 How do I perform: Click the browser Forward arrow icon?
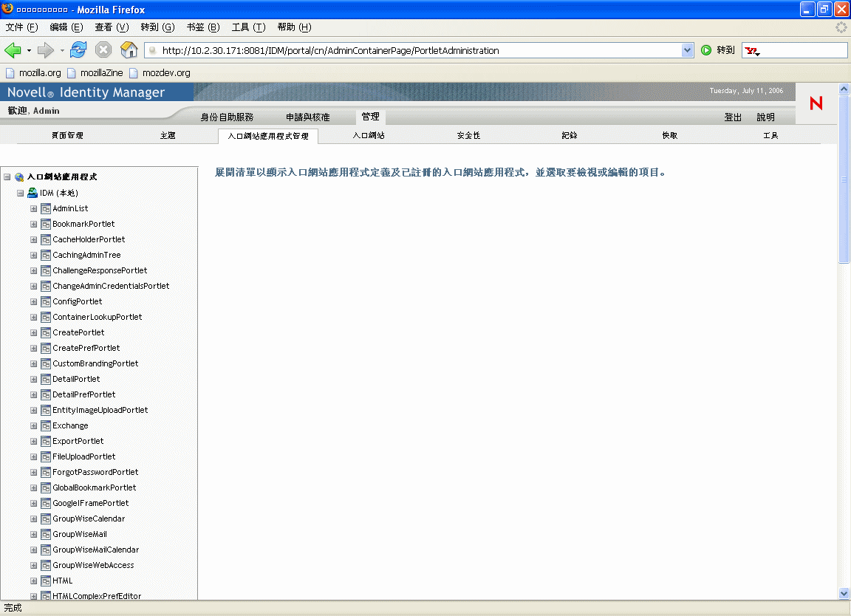(46, 50)
